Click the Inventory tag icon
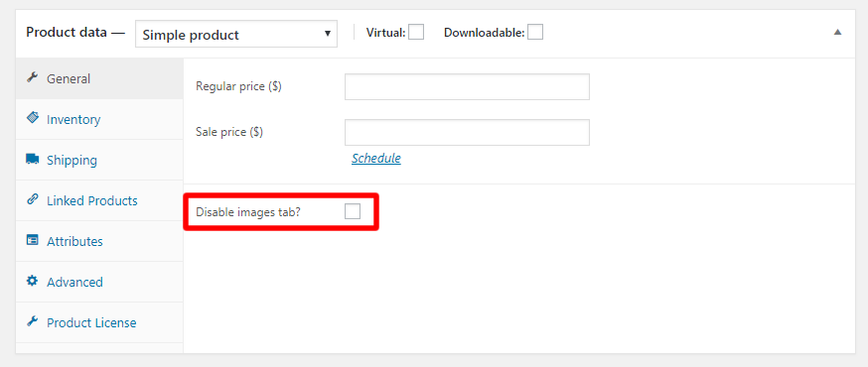The width and height of the screenshot is (868, 367). (x=33, y=118)
